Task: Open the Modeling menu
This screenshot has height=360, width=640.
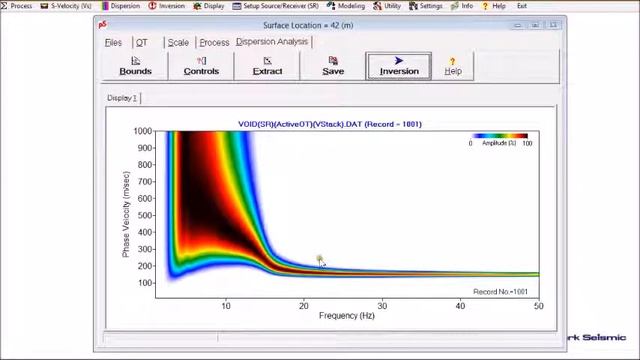Action: click(x=346, y=6)
